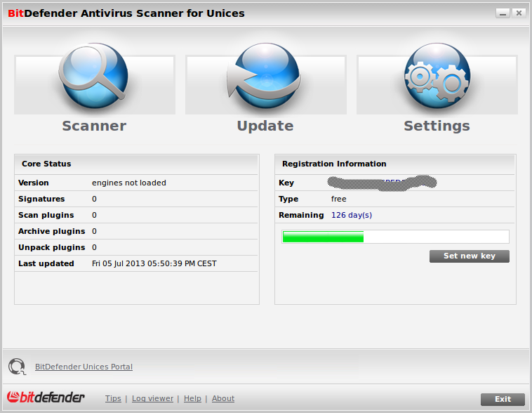The width and height of the screenshot is (532, 413).
Task: Click the Core Status header
Action: tap(46, 164)
